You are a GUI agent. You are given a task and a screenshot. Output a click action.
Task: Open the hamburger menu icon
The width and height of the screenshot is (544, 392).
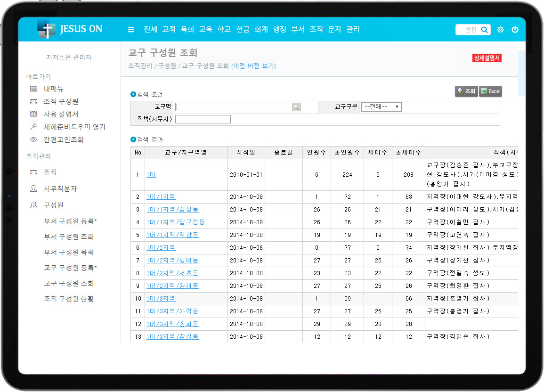tap(131, 30)
